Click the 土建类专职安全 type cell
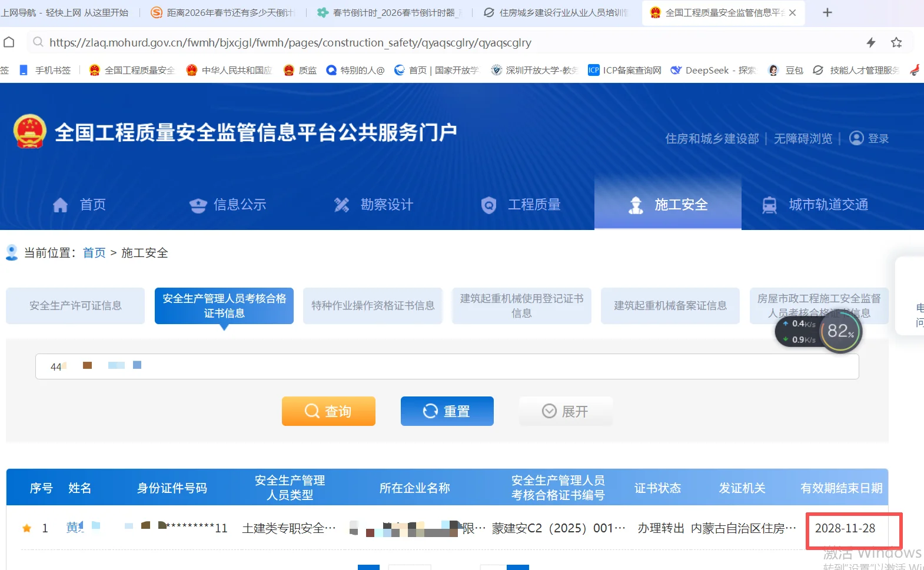924x570 pixels. coord(289,528)
